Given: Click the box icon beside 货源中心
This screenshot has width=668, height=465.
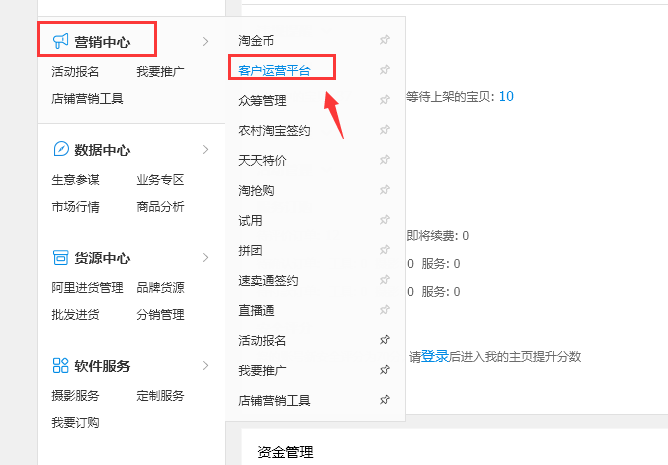Looking at the screenshot, I should (x=61, y=258).
